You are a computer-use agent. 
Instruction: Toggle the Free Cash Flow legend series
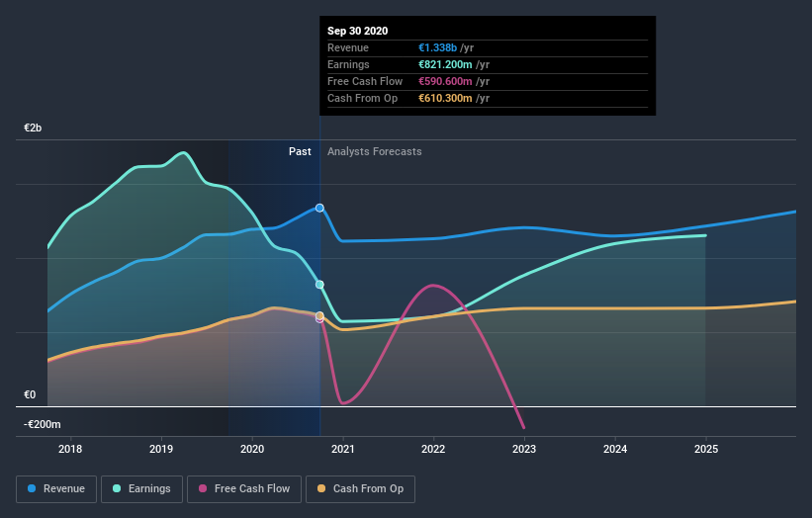244,489
